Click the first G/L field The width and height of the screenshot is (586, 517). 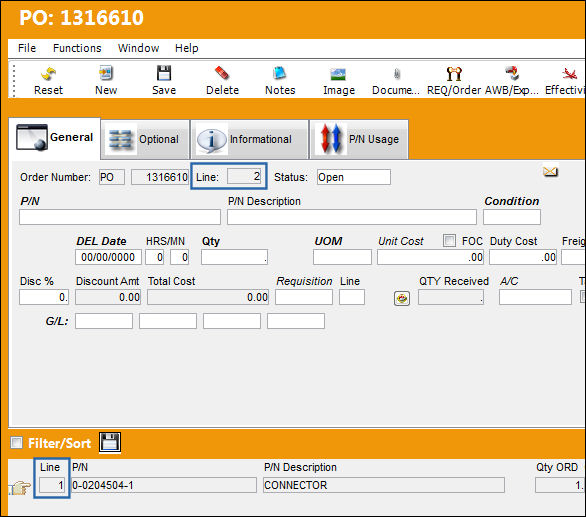pyautogui.click(x=104, y=321)
